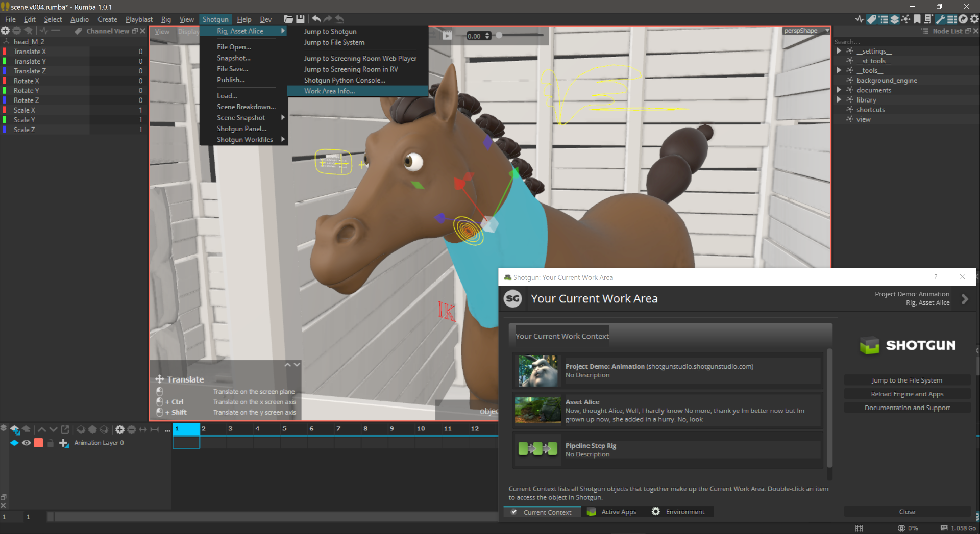Add keyframe with timeline plus-gear icon

120,429
